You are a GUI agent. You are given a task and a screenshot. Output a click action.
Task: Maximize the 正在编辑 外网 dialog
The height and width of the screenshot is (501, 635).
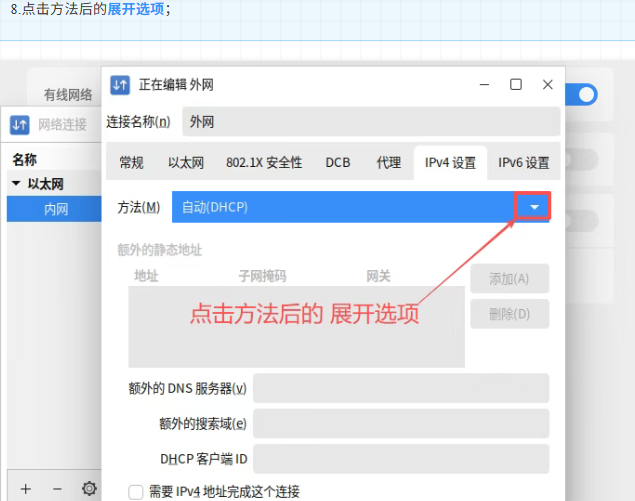pyautogui.click(x=516, y=85)
